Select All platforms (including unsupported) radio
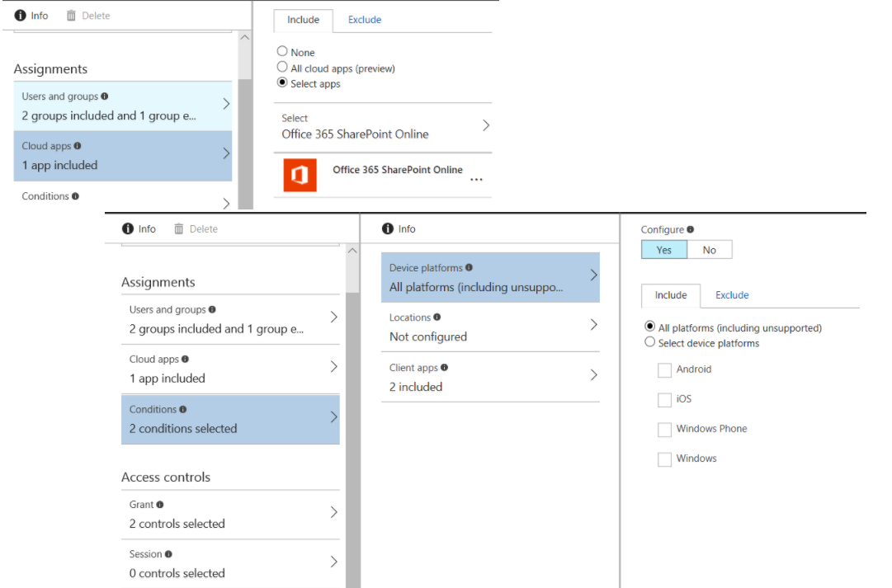The image size is (892, 588). tap(649, 327)
